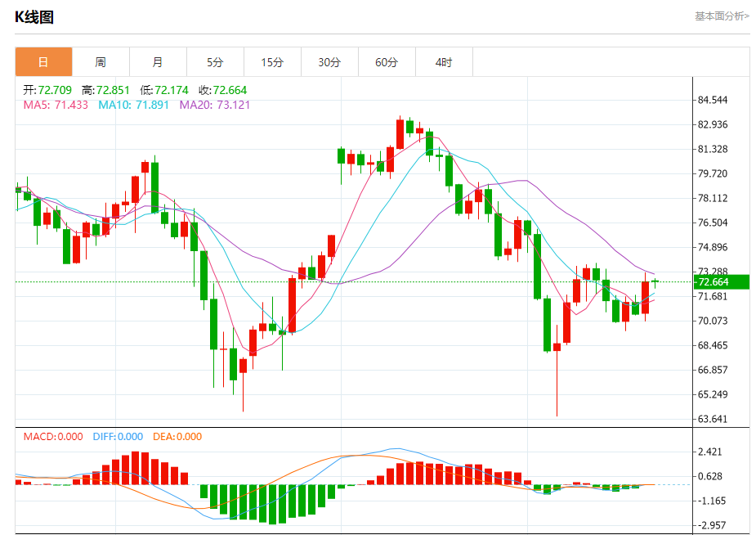The image size is (756, 535).
Task: Click the 81.328 price axis label
Action: click(713, 149)
